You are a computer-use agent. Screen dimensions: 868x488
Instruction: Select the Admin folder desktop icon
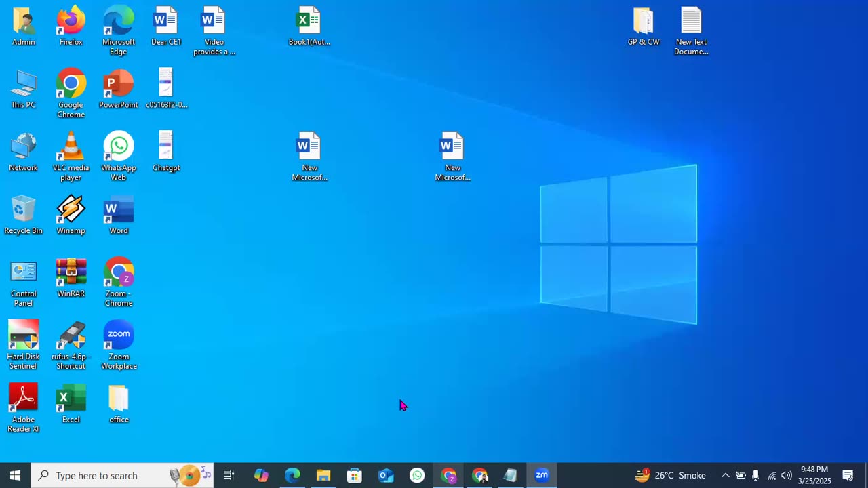point(24,27)
